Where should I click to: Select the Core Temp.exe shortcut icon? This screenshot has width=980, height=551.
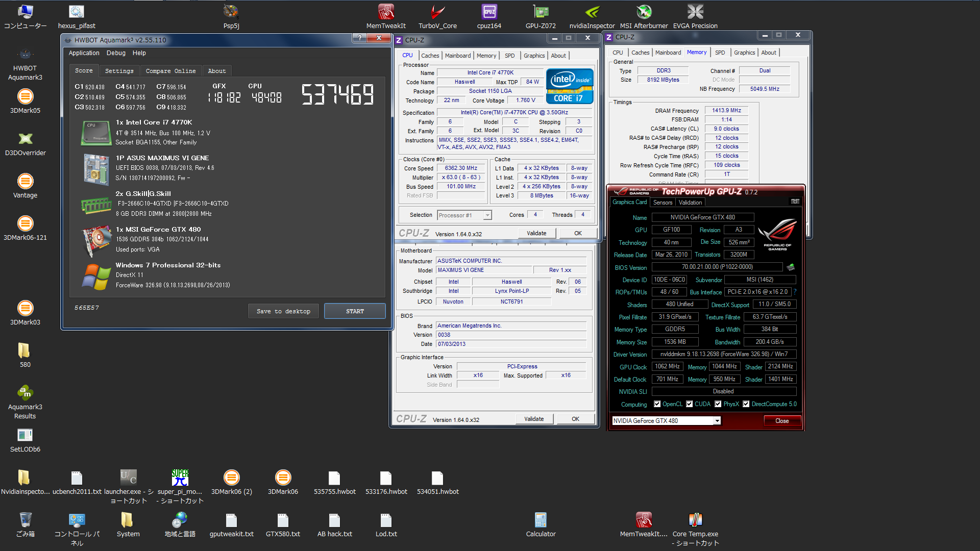pos(695,529)
